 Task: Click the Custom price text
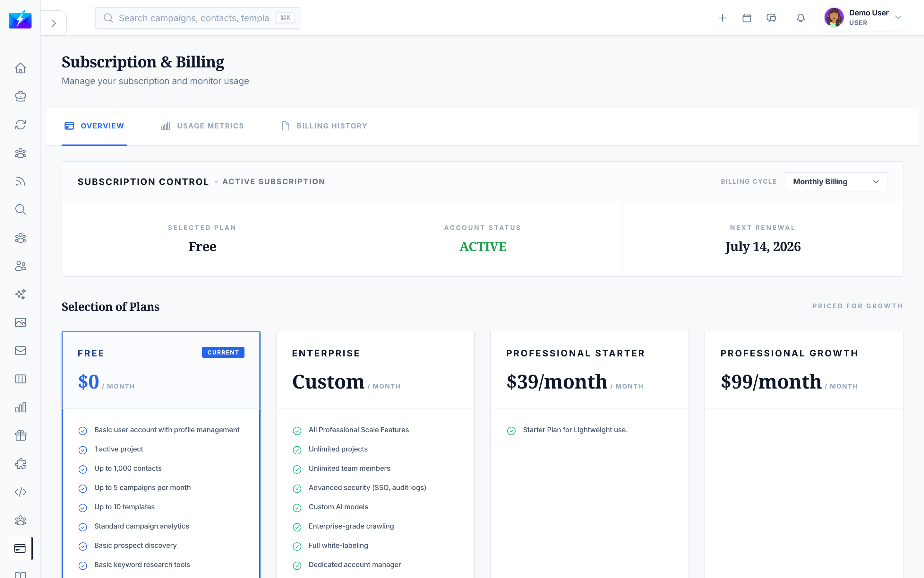click(x=328, y=381)
